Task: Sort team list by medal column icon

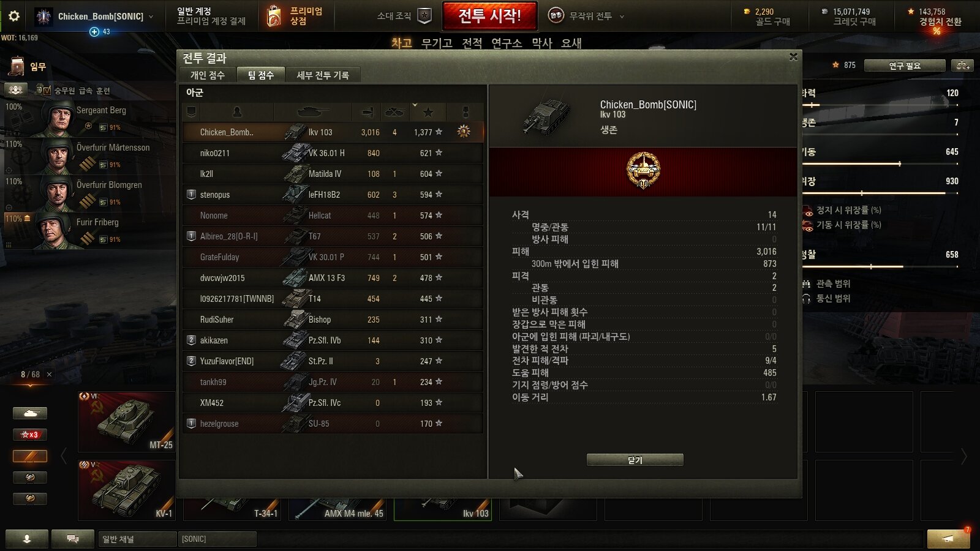Action: [x=465, y=112]
